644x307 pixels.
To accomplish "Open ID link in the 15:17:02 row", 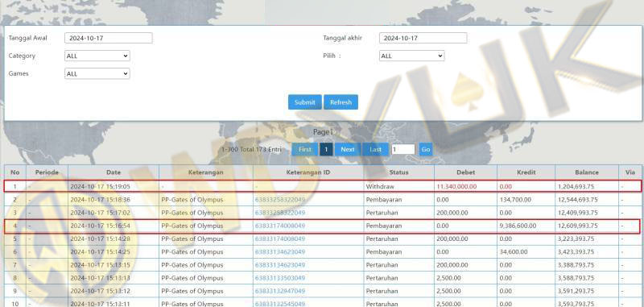I will [x=280, y=213].
